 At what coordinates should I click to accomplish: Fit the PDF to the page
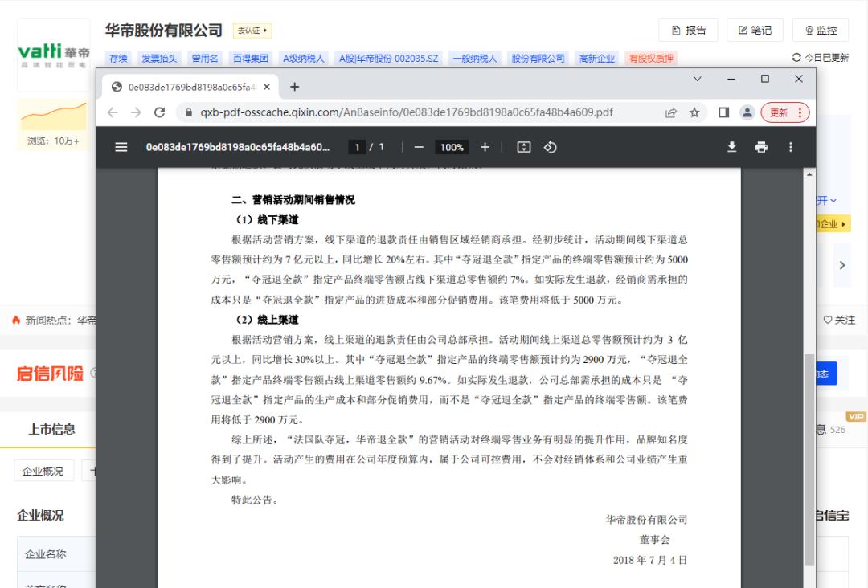tap(522, 147)
